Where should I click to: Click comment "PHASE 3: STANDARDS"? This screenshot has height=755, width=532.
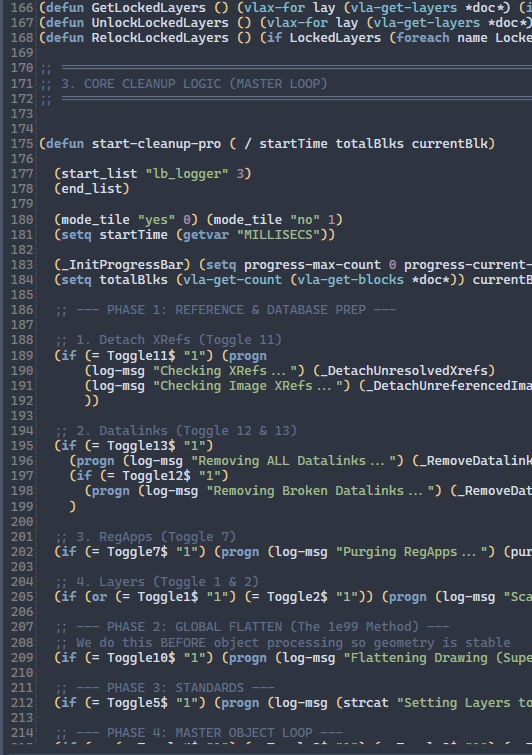[175, 687]
